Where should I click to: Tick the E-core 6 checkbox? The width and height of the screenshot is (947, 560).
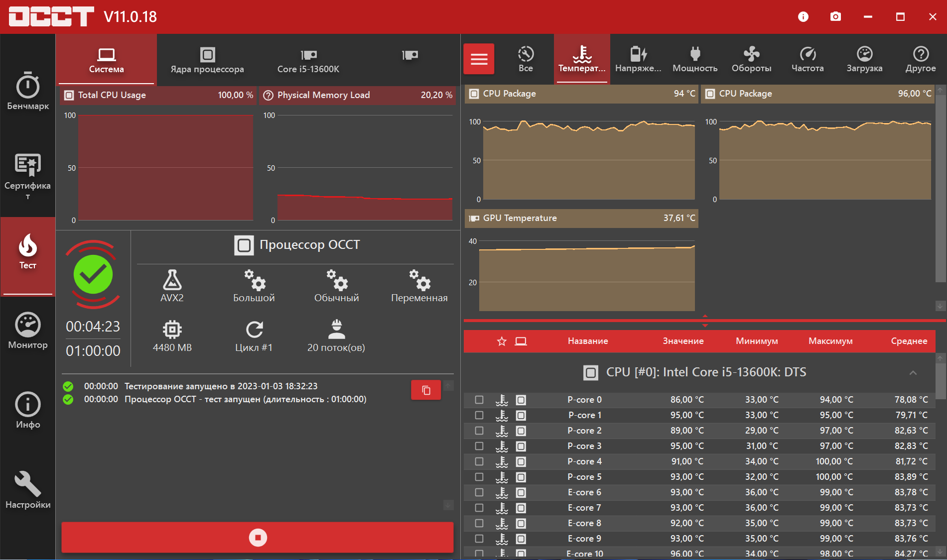tap(479, 492)
